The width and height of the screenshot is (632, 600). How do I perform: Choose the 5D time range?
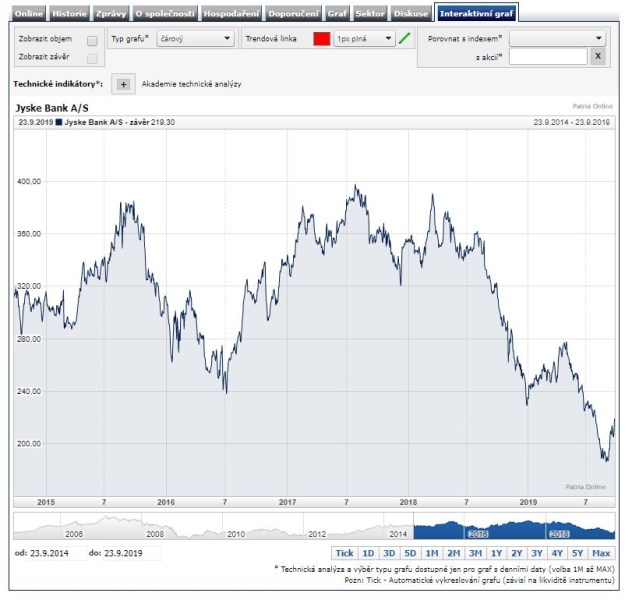pyautogui.click(x=410, y=553)
